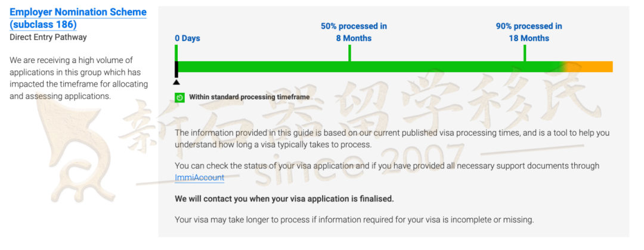
Task: Click the green clock status icon
Action: (179, 98)
